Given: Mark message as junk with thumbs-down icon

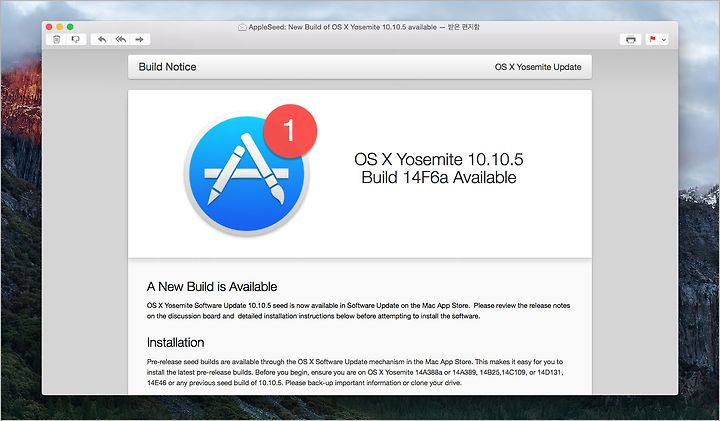Looking at the screenshot, I should pyautogui.click(x=76, y=39).
